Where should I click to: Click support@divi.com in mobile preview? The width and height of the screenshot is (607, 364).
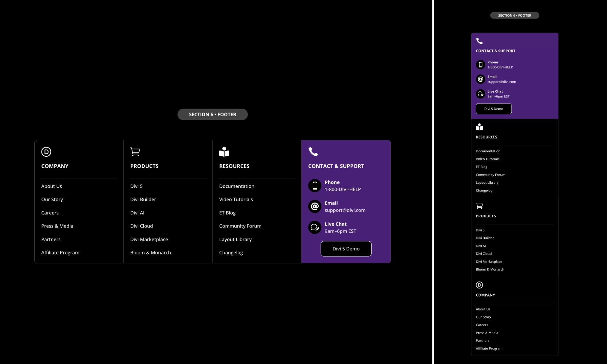coord(502,82)
